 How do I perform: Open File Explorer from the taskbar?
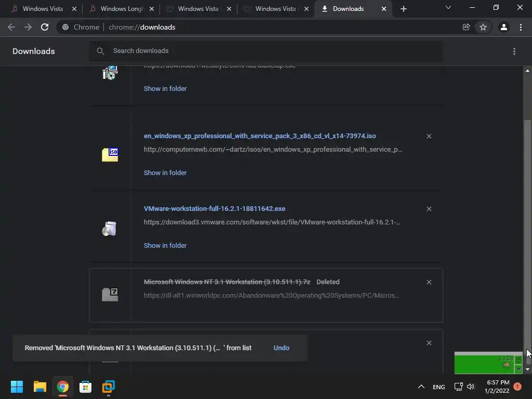[x=39, y=387]
